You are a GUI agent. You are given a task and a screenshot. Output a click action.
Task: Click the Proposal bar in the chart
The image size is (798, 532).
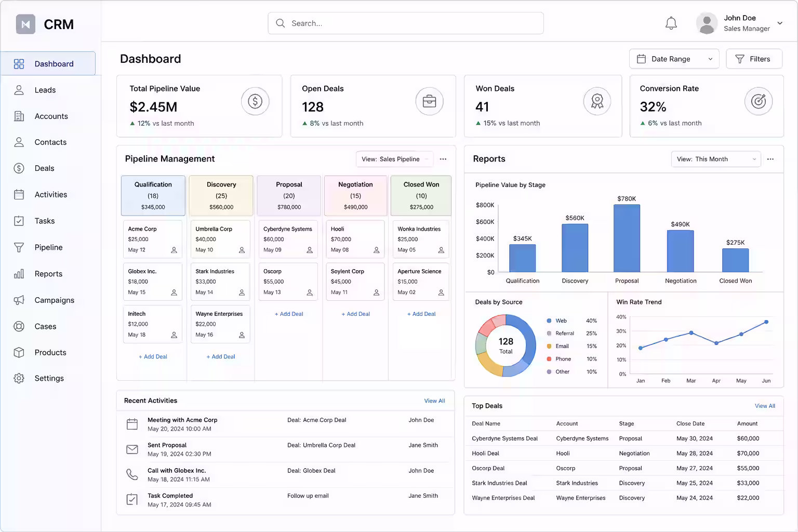tap(627, 238)
